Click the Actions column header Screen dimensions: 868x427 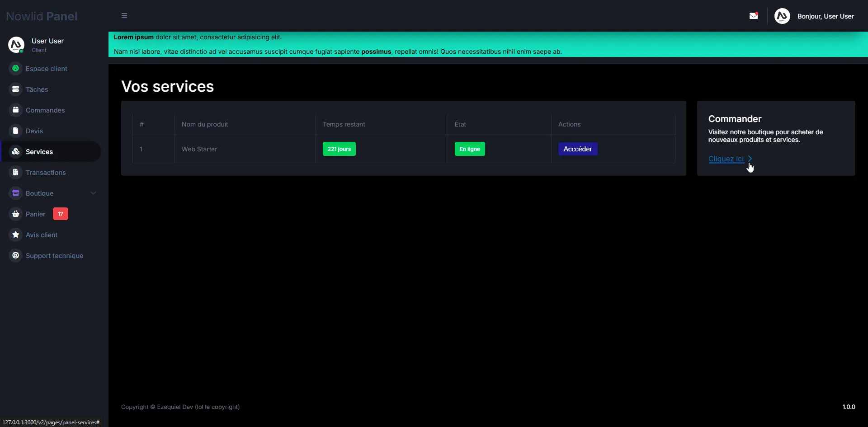click(569, 124)
